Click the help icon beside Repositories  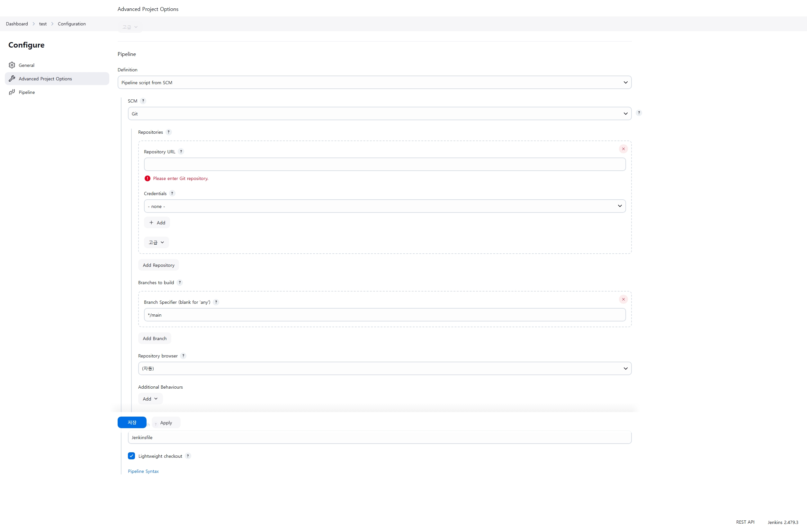(x=169, y=132)
